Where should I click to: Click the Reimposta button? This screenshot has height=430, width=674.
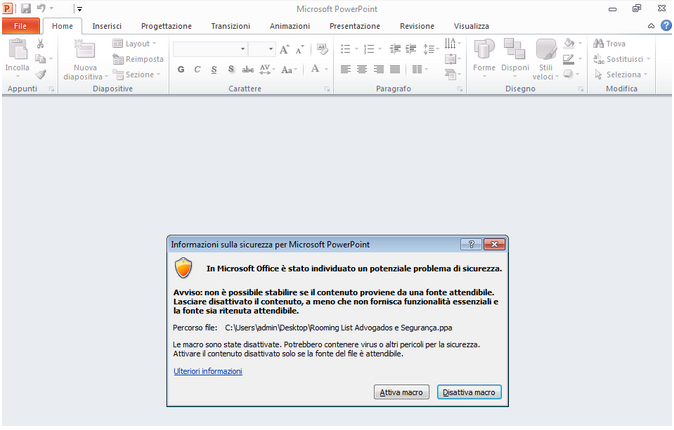[138, 59]
